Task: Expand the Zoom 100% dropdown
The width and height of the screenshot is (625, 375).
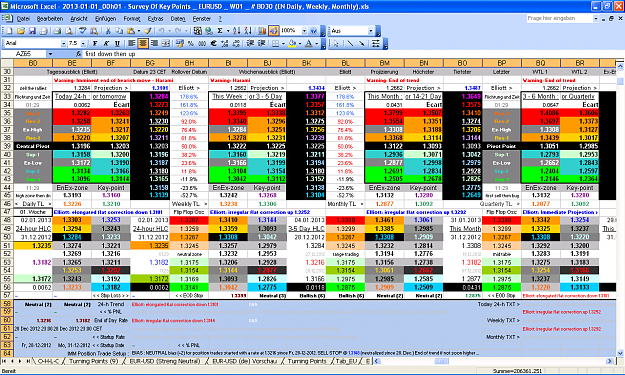Action: pyautogui.click(x=304, y=31)
